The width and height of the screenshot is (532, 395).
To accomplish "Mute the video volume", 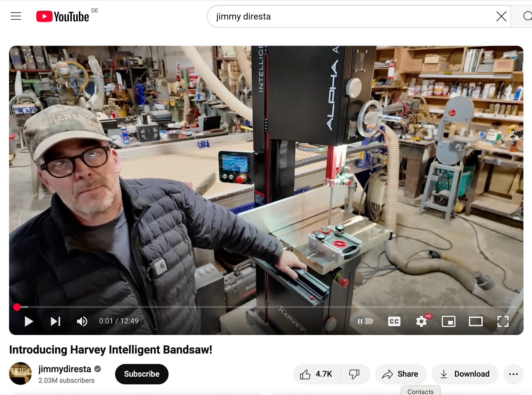I will pos(82,321).
